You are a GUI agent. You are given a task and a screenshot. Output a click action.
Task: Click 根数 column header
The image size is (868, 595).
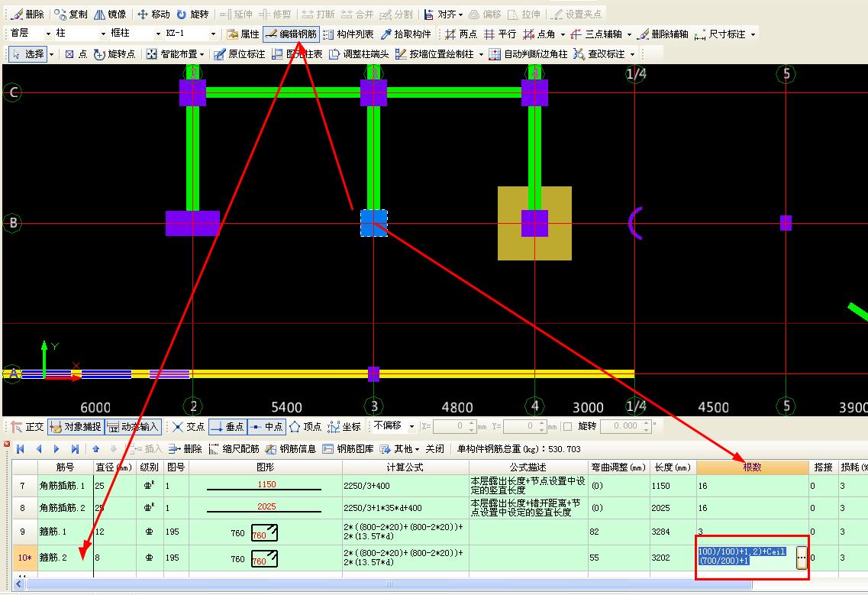[x=752, y=467]
